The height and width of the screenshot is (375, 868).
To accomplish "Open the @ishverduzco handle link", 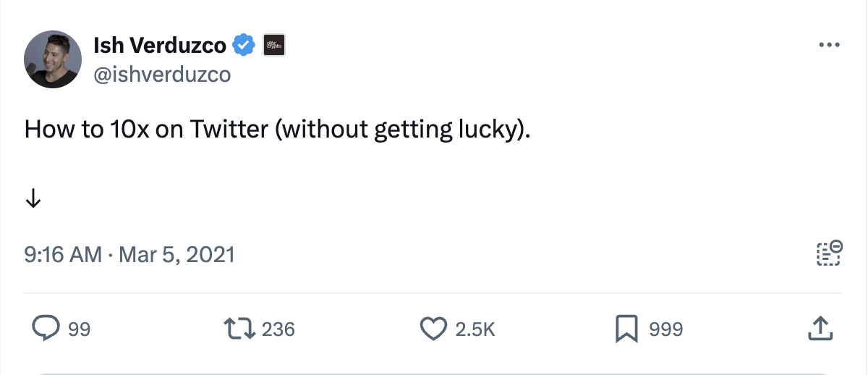I will (163, 74).
